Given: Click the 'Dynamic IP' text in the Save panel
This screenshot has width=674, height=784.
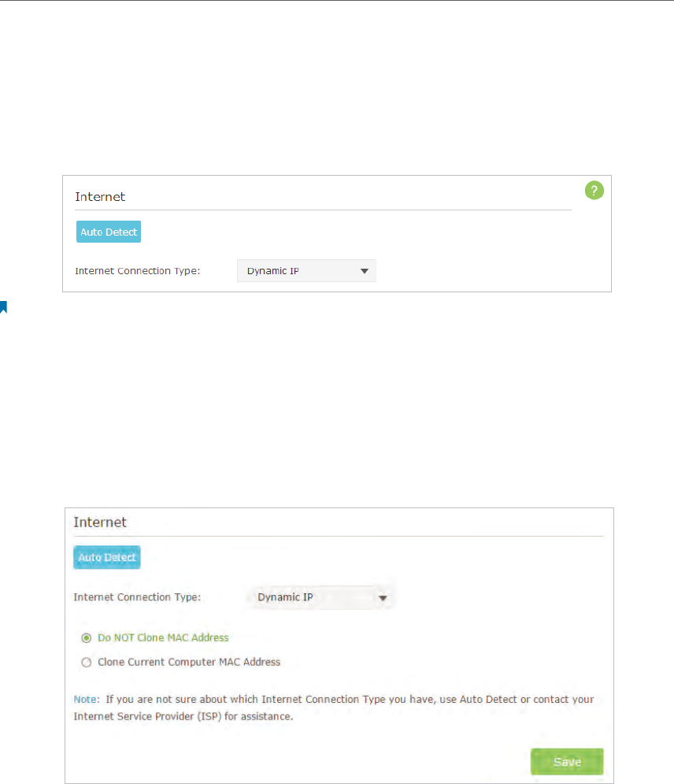Looking at the screenshot, I should [x=285, y=597].
